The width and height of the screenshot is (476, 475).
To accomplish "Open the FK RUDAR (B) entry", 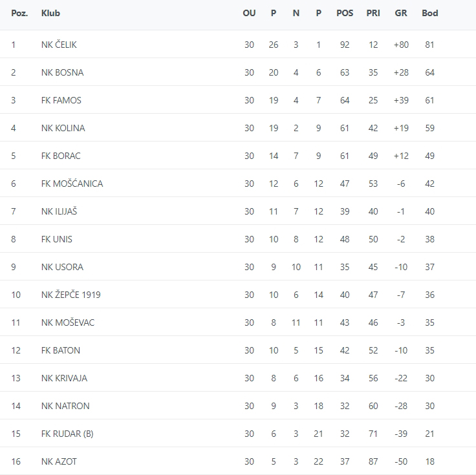I will (67, 434).
